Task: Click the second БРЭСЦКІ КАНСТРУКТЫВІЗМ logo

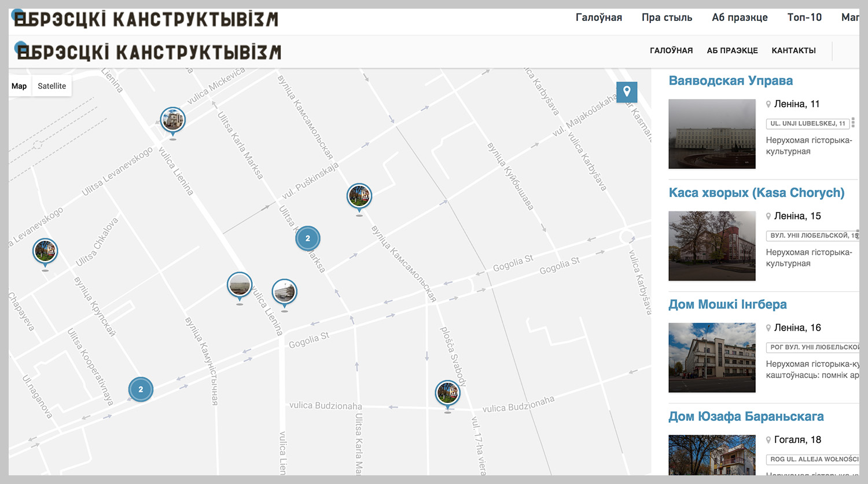Action: 149,52
